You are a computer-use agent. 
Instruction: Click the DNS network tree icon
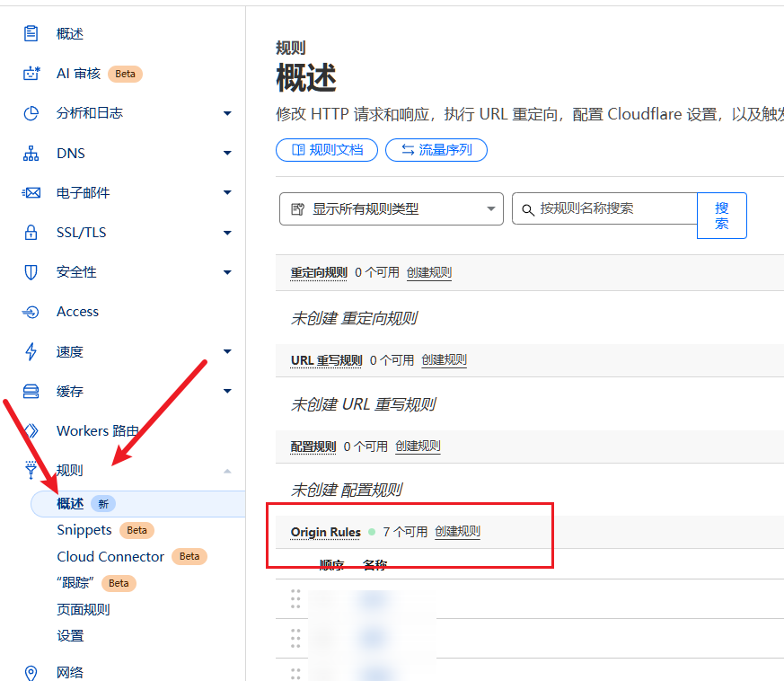(x=31, y=153)
